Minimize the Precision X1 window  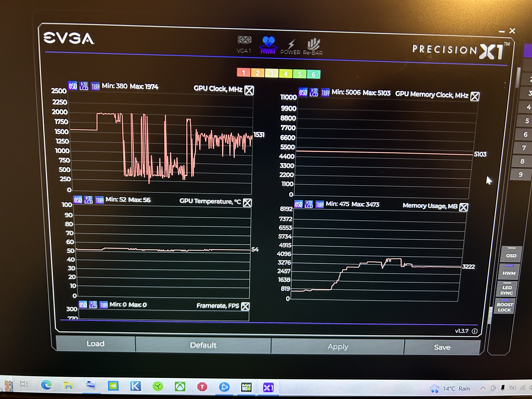[502, 31]
